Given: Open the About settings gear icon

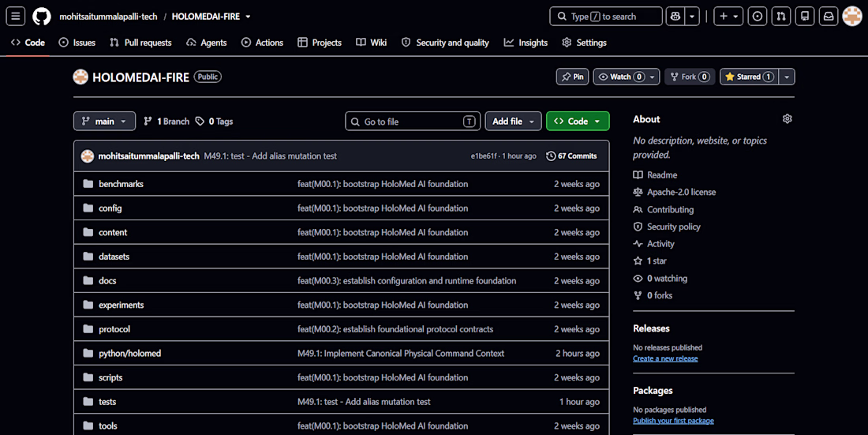Looking at the screenshot, I should click(x=788, y=118).
